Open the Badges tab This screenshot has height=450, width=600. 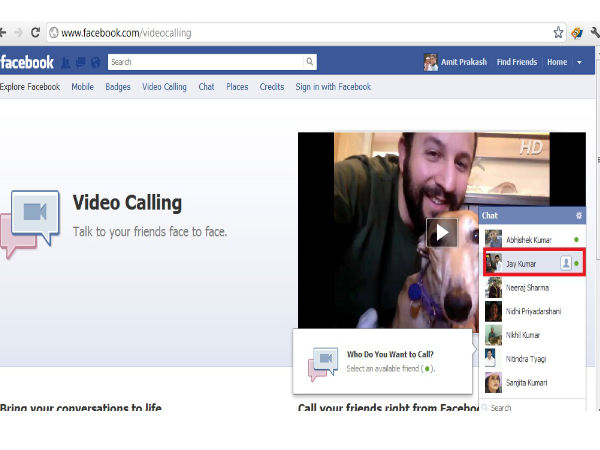point(118,87)
